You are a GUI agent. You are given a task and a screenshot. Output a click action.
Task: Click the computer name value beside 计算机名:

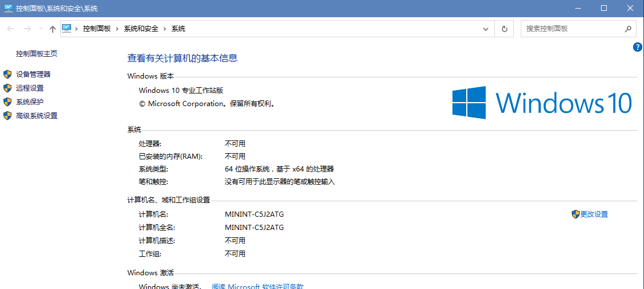(254, 214)
